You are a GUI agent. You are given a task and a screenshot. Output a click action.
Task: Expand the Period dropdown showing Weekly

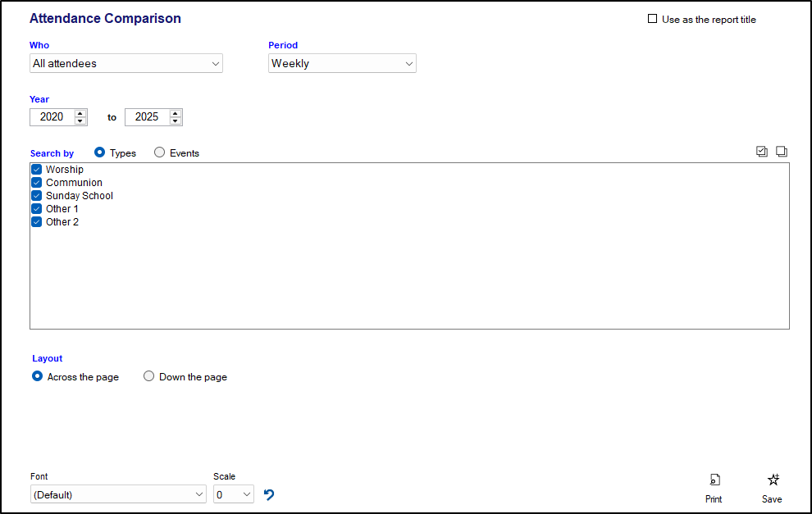pyautogui.click(x=342, y=64)
